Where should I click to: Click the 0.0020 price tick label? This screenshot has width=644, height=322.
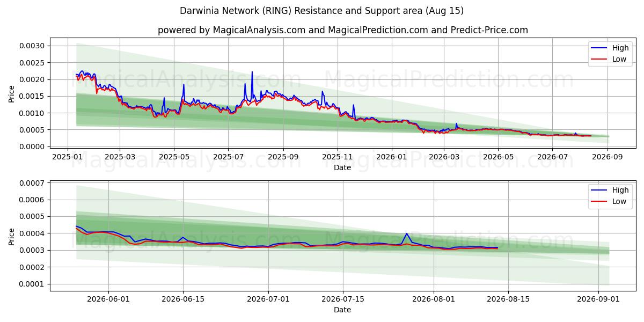tap(32, 79)
